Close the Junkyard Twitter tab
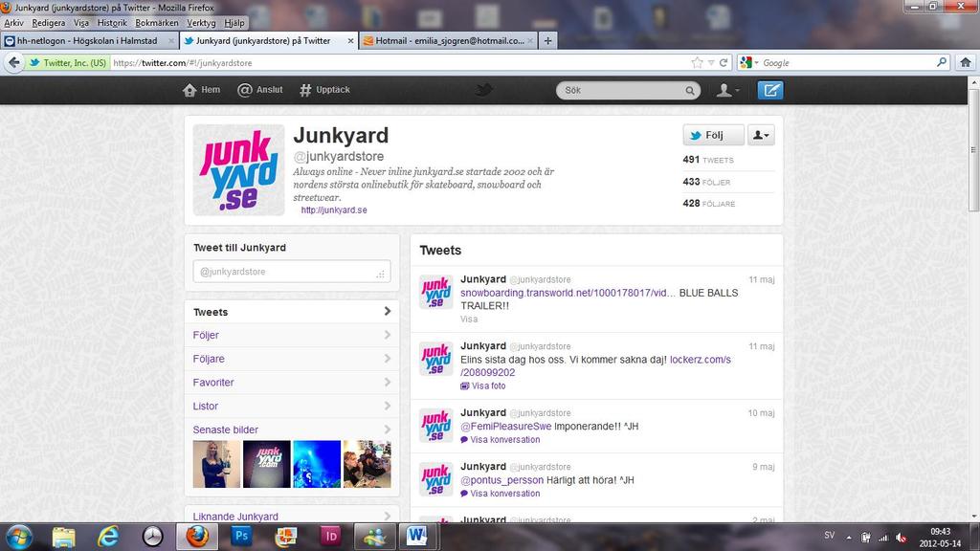The width and height of the screenshot is (980, 551). tap(350, 40)
